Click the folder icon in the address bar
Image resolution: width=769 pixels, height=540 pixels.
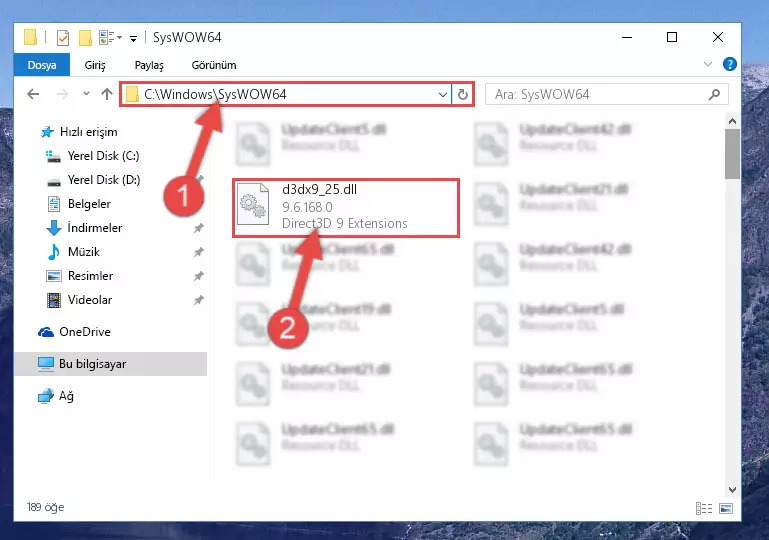tap(132, 94)
